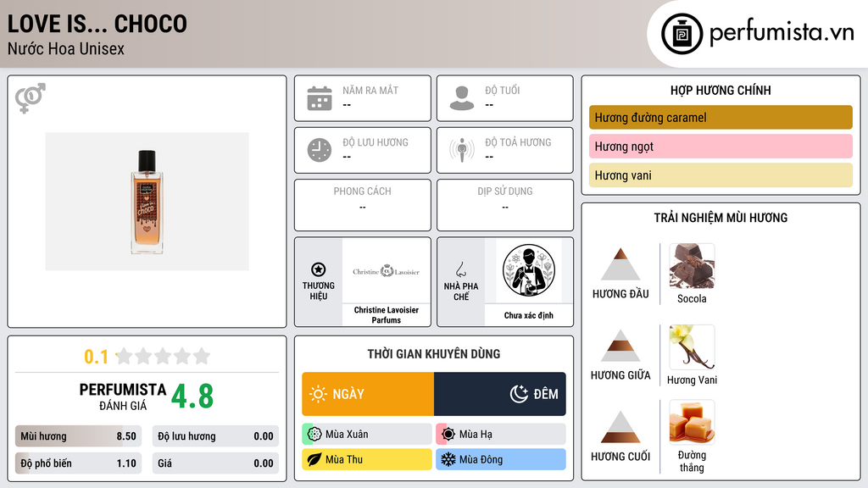Select the Mùa Đông season

pyautogui.click(x=501, y=459)
